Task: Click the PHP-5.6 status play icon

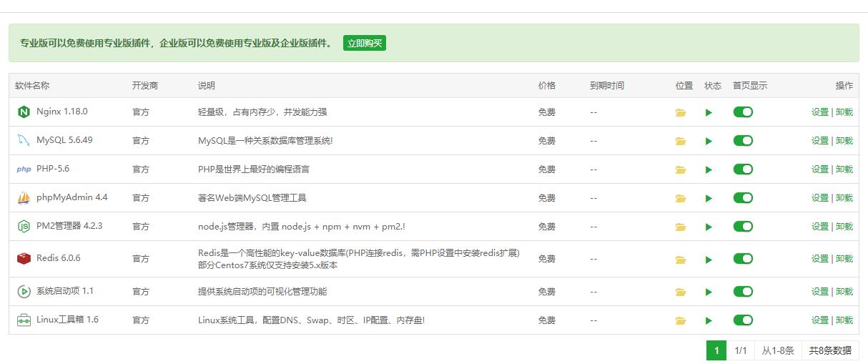Action: pos(709,169)
